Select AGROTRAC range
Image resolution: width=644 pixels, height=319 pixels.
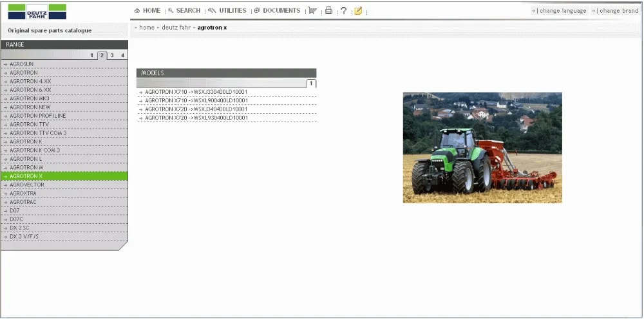pyautogui.click(x=64, y=202)
